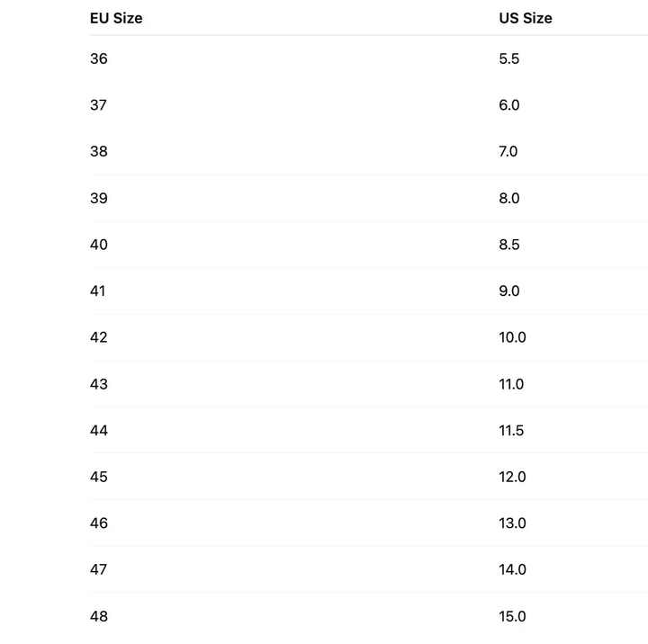Click the US size 15.0 cell
The height and width of the screenshot is (644, 648).
[x=513, y=616]
